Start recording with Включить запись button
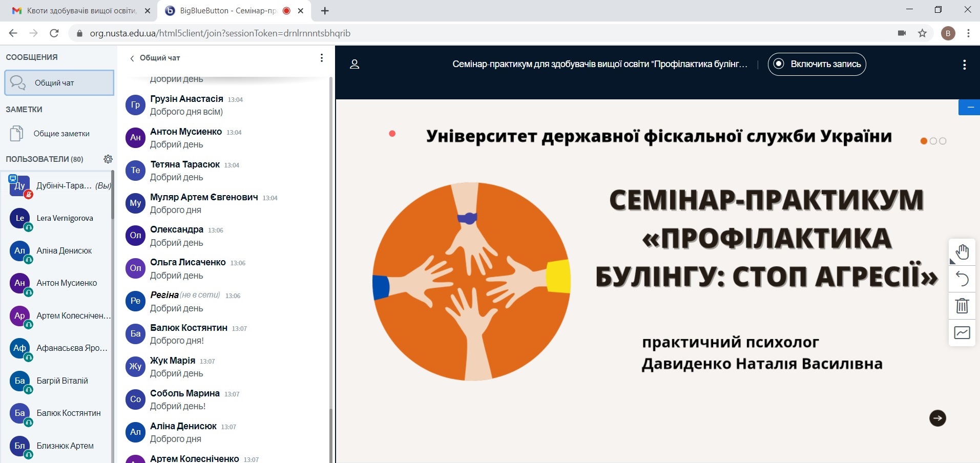The width and height of the screenshot is (980, 463). click(x=817, y=64)
